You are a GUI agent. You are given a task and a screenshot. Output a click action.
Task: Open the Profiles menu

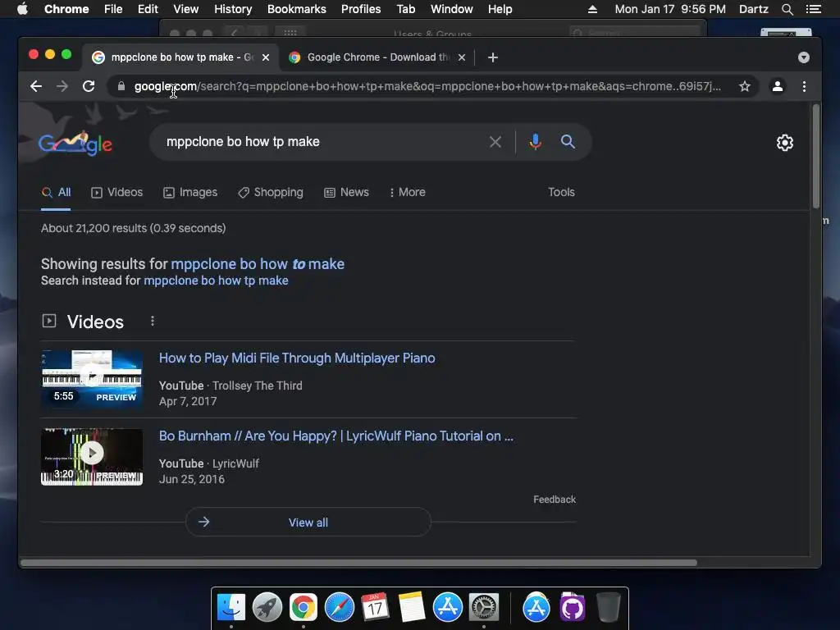(361, 9)
